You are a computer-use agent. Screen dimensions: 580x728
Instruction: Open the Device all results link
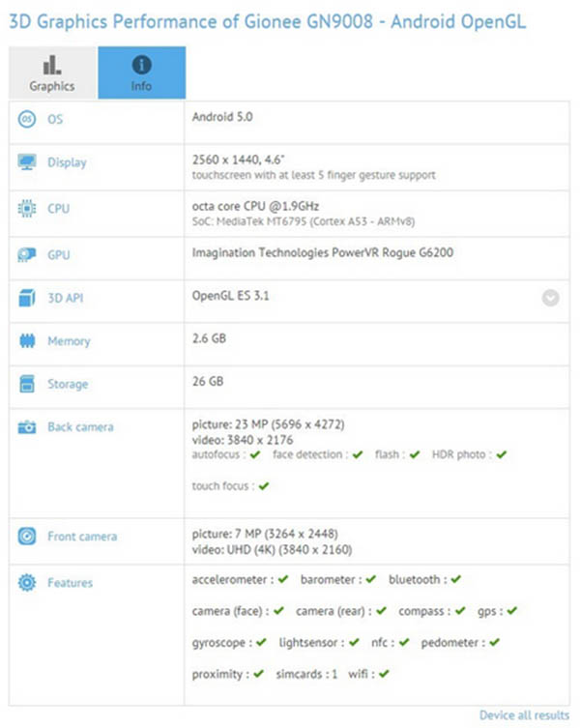pyautogui.click(x=524, y=715)
